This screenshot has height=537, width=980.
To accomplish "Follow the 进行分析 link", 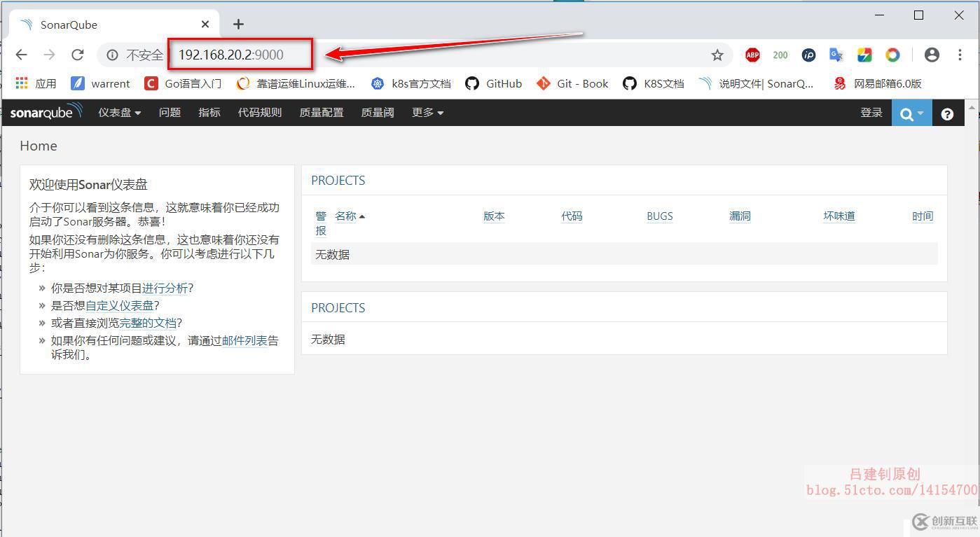I will pyautogui.click(x=165, y=288).
